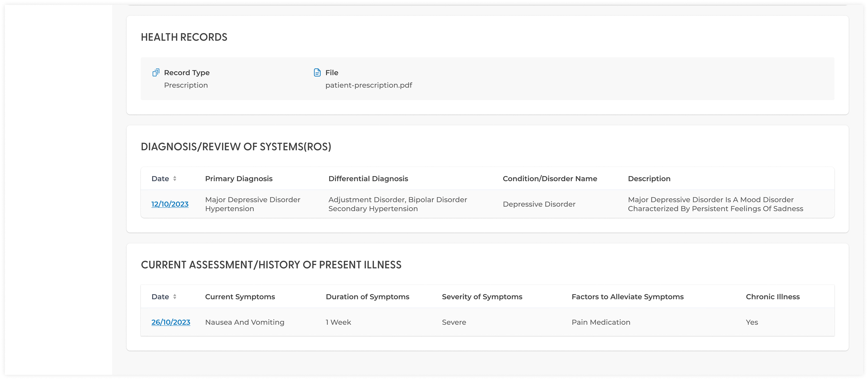Select the Prescription record type value

186,85
